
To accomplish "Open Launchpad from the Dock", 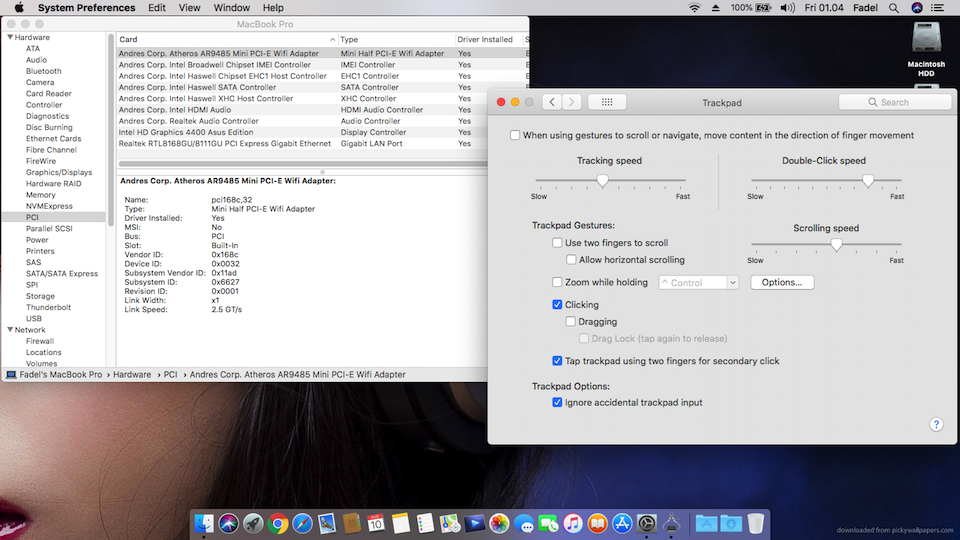I will (253, 524).
